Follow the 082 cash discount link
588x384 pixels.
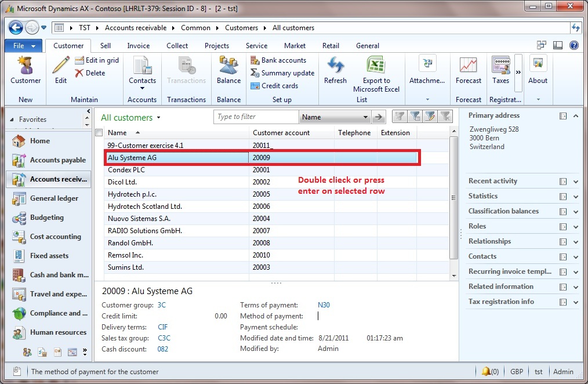coord(162,349)
